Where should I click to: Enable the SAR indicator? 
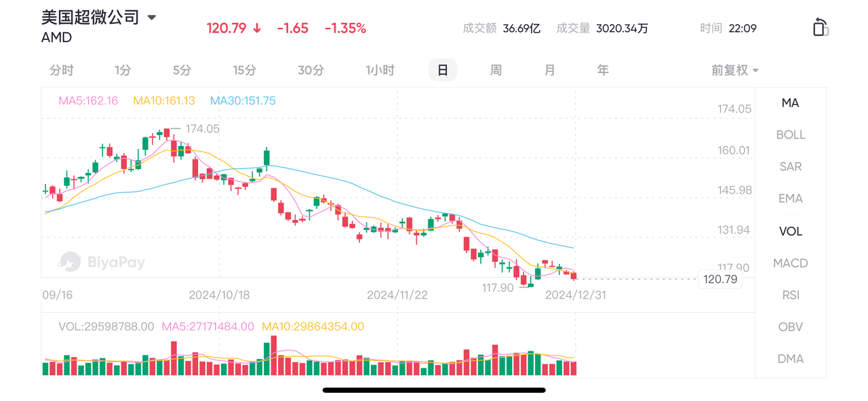tap(790, 167)
